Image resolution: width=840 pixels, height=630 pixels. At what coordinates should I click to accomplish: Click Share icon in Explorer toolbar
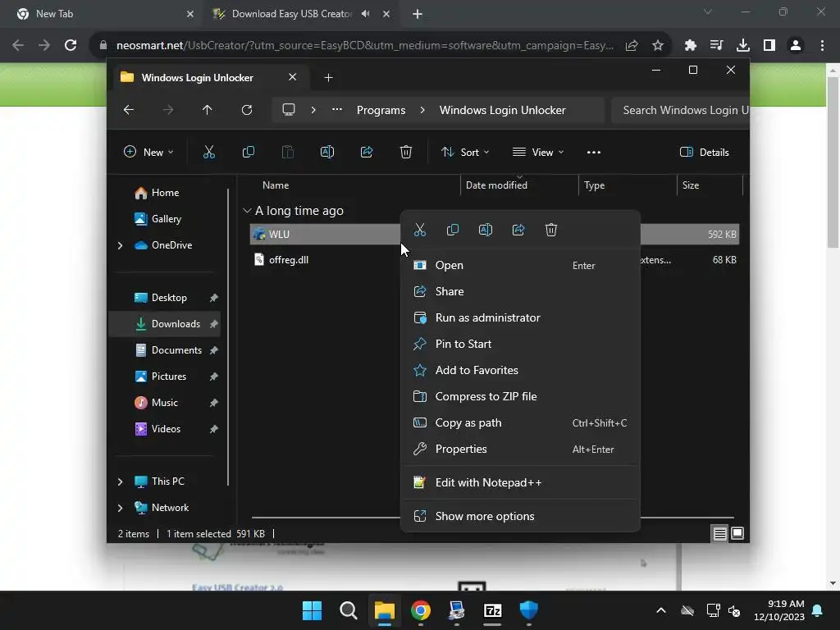pyautogui.click(x=367, y=152)
